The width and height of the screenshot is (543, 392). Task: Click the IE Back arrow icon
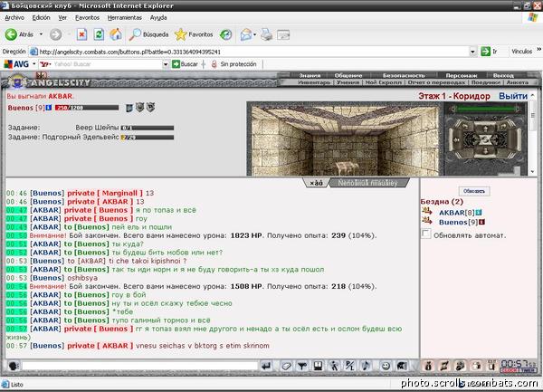pos(11,34)
